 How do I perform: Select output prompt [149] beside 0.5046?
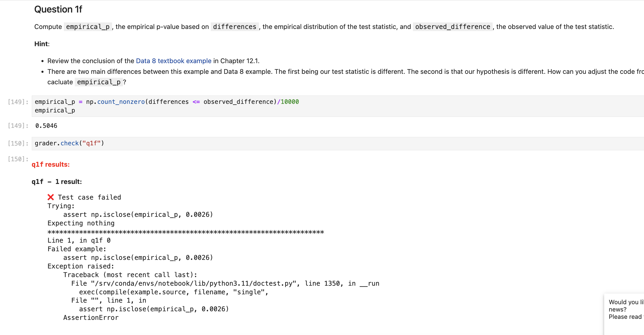point(18,126)
